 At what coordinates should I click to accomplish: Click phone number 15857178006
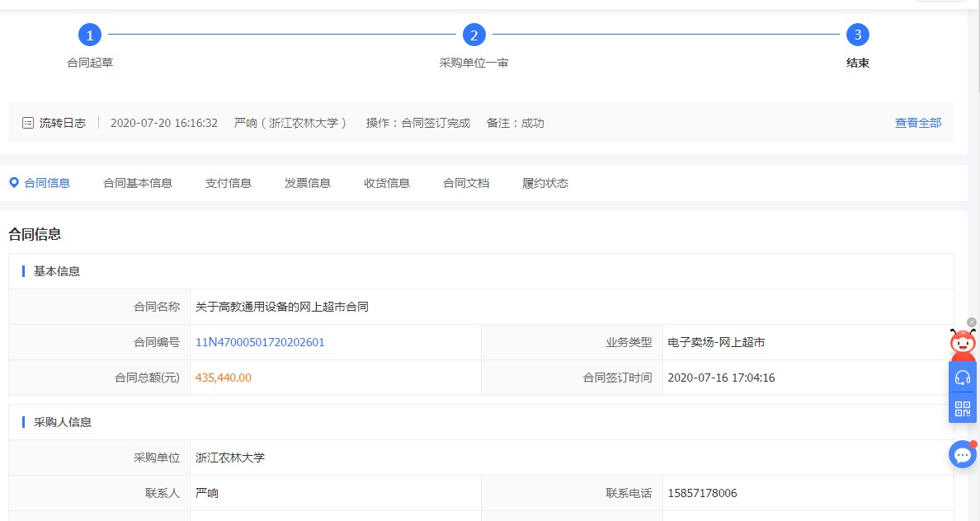coord(703,494)
